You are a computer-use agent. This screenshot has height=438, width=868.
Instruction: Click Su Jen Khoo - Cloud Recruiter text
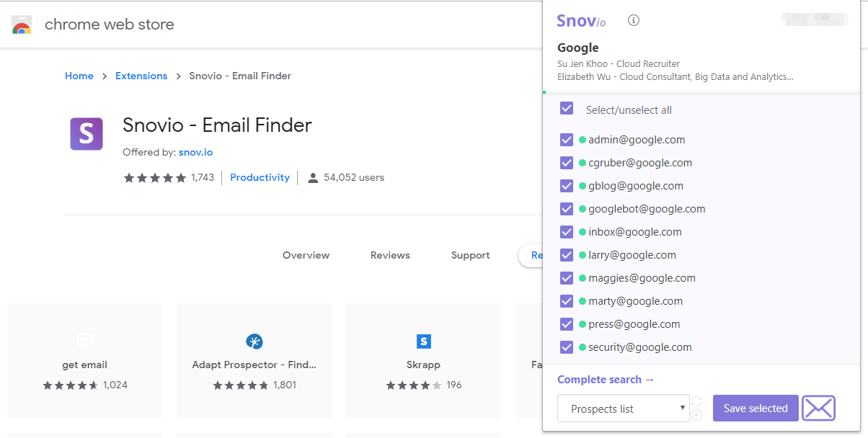[x=619, y=64]
